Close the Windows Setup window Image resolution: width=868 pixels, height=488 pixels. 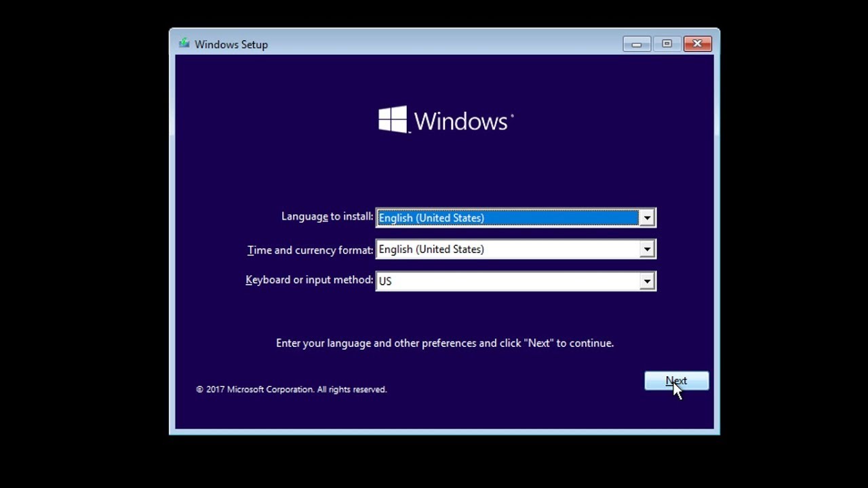pyautogui.click(x=697, y=44)
